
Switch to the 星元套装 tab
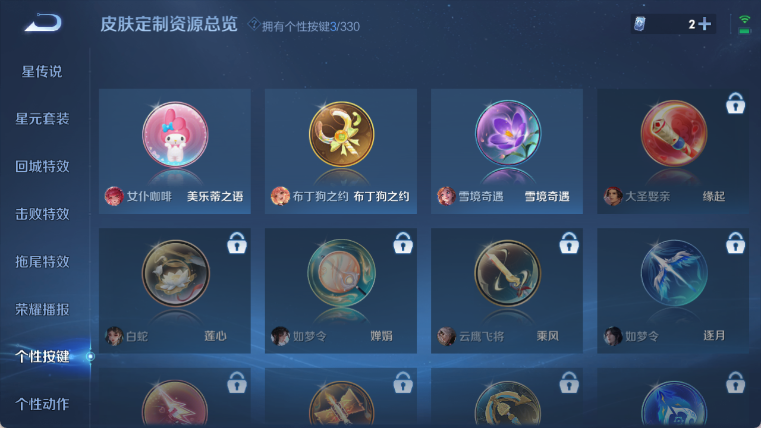[x=42, y=119]
